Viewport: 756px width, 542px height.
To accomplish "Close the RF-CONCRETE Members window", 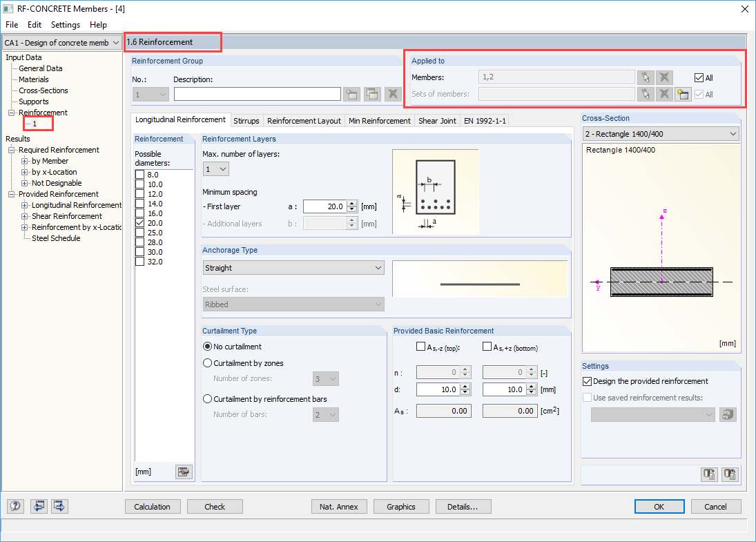I will pyautogui.click(x=744, y=9).
